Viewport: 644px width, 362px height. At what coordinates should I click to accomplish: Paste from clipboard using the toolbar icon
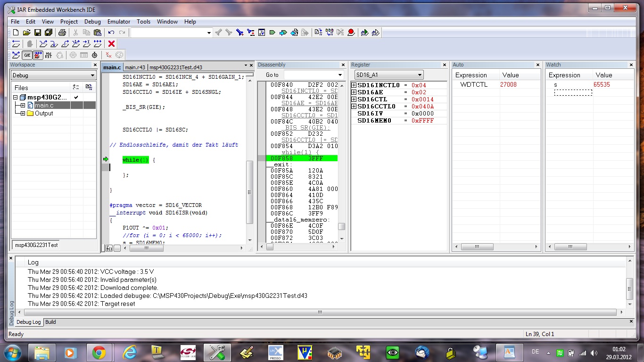tap(98, 33)
